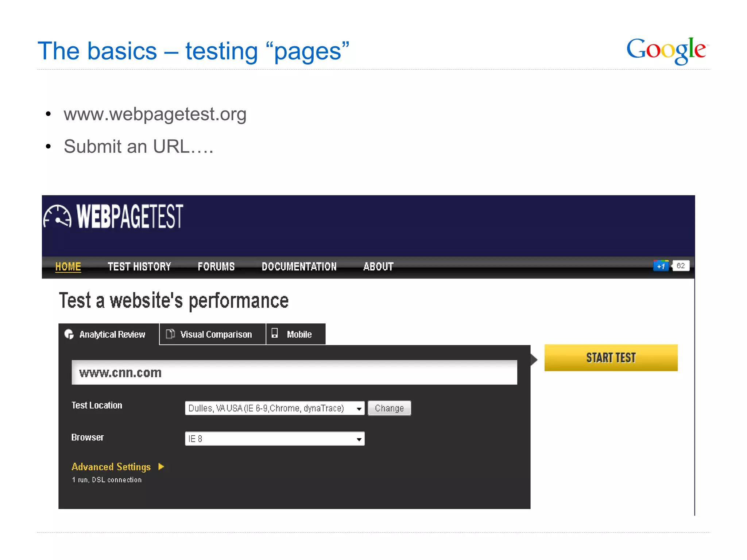Click the START TEST button
The image size is (747, 560).
click(x=611, y=358)
